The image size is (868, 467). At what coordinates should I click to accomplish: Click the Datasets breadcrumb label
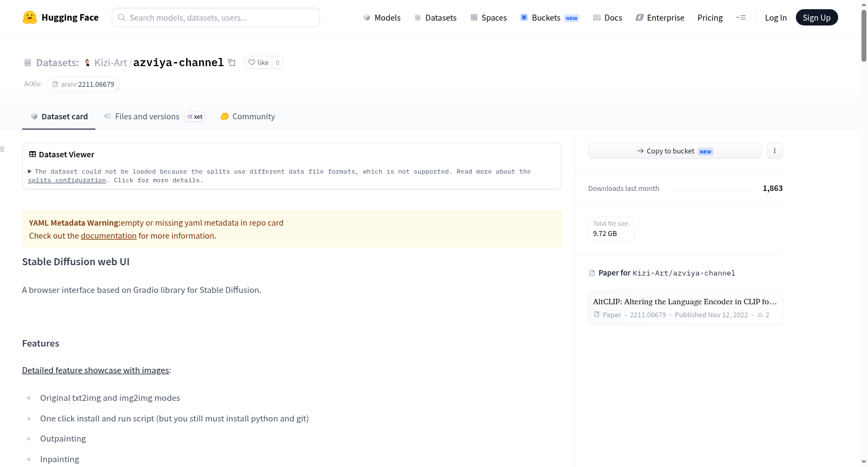(58, 62)
